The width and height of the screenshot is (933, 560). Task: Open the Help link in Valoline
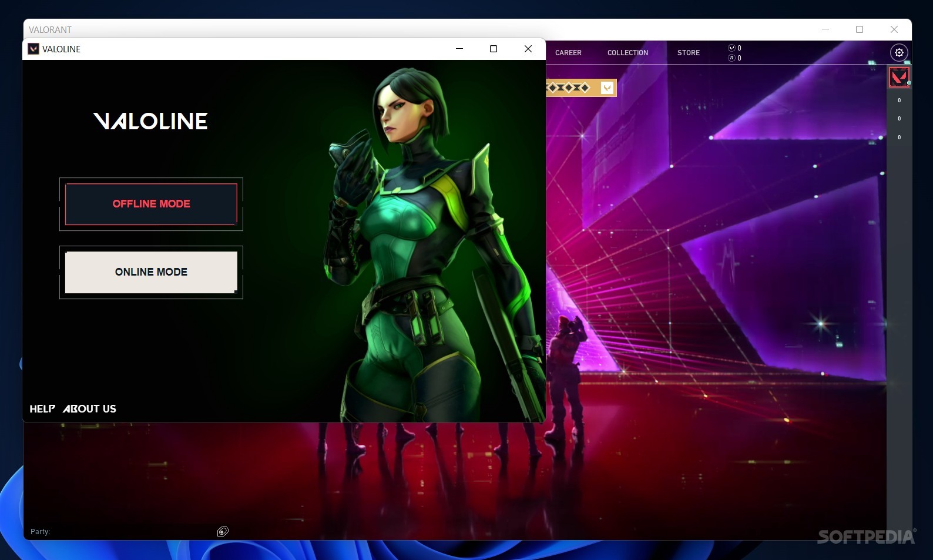(42, 409)
